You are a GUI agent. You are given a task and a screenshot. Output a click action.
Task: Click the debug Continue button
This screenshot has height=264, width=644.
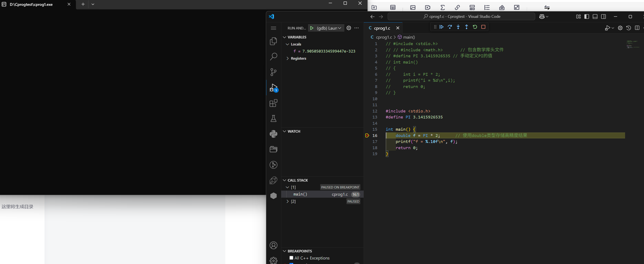tap(441, 27)
